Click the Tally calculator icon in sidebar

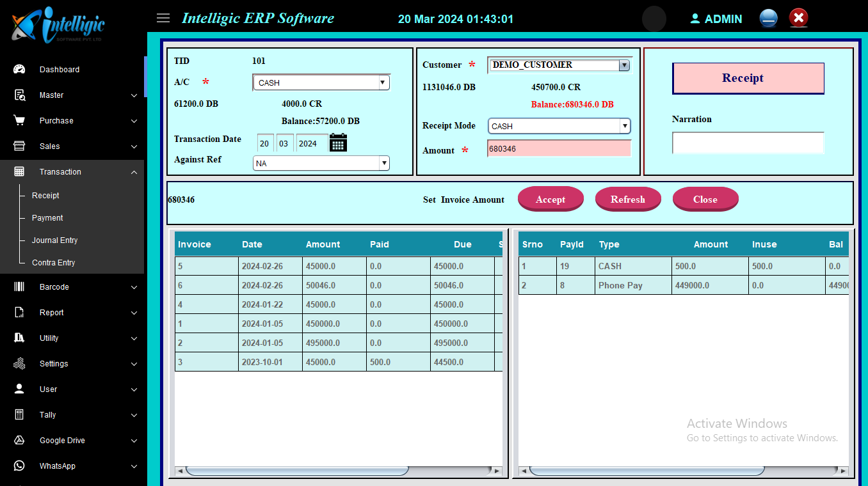click(x=19, y=415)
